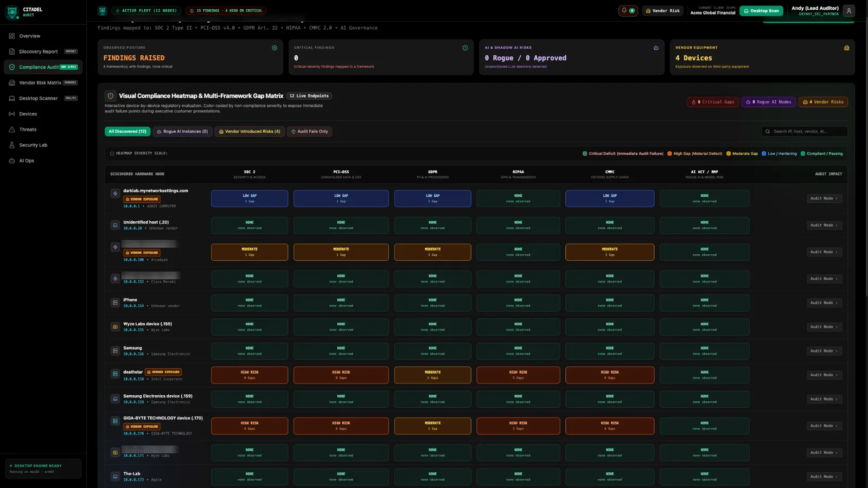This screenshot has width=868, height=488.
Task: Go to Threats in the sidebar
Action: (28, 130)
